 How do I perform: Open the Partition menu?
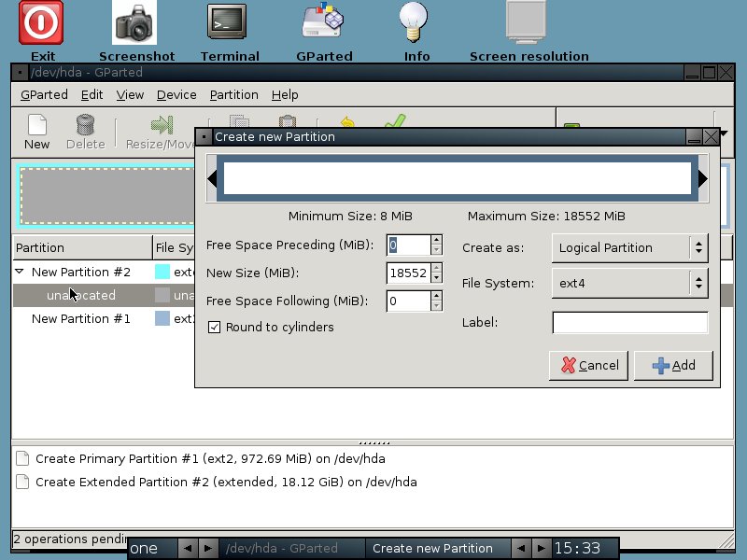pyautogui.click(x=234, y=95)
